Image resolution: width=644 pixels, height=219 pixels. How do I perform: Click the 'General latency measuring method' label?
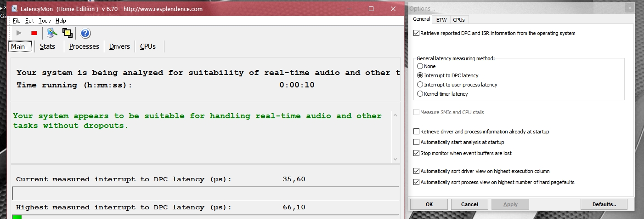point(456,58)
